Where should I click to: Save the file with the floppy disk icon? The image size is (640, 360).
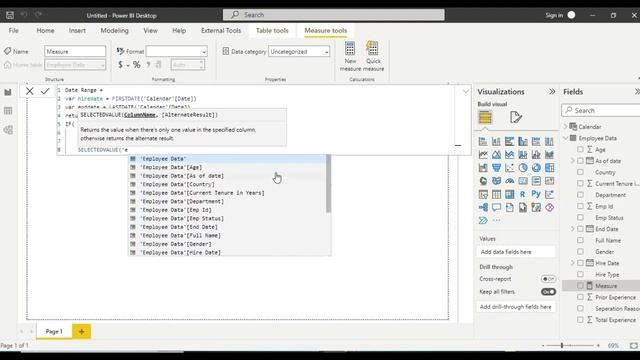(10, 15)
